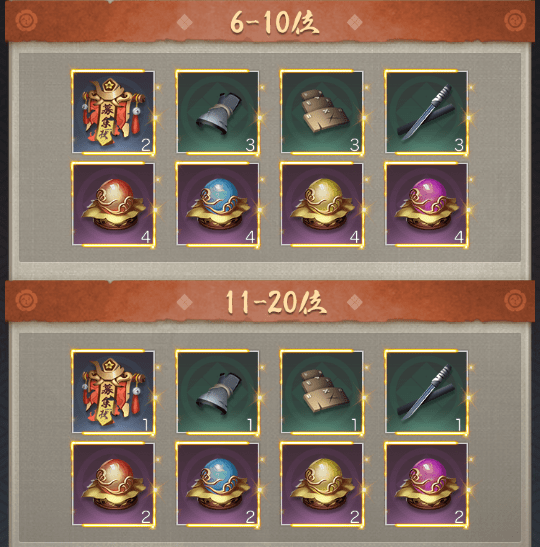Click the 11-20位 rank header banner

click(x=270, y=301)
